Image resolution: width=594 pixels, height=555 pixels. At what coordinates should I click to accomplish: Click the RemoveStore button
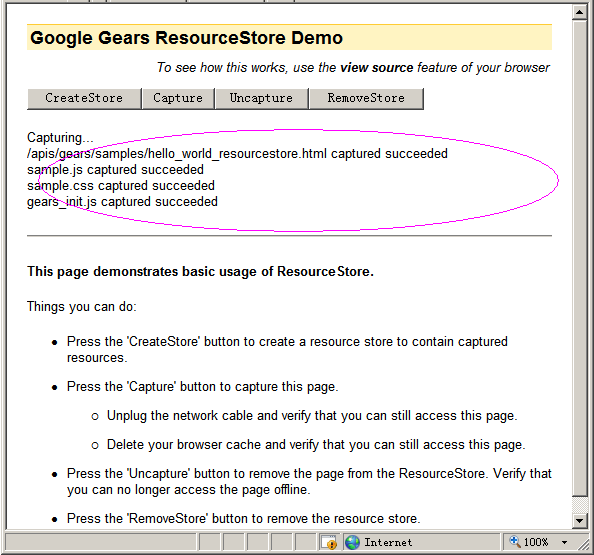[x=366, y=98]
